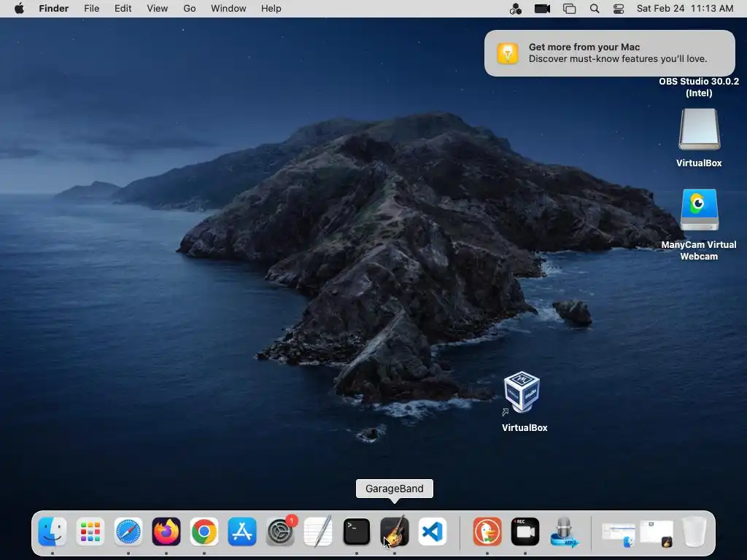This screenshot has width=747, height=560.
Task: Restore the minimized GarageBand window in the Dock
Action: (x=657, y=533)
